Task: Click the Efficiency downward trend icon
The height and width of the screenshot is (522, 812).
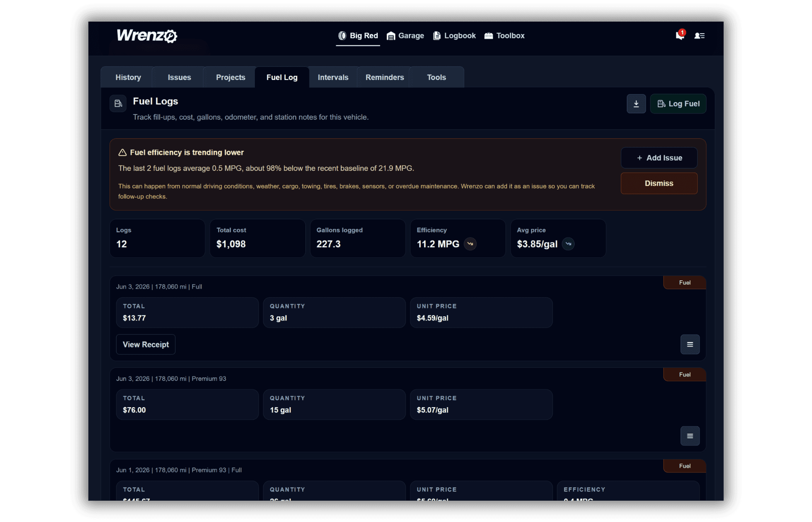Action: click(470, 244)
